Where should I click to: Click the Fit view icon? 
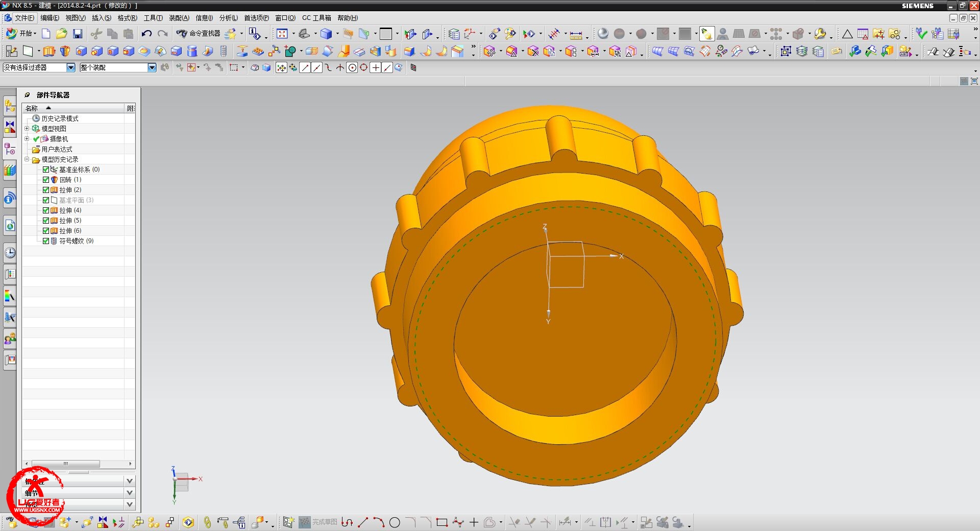(x=282, y=34)
